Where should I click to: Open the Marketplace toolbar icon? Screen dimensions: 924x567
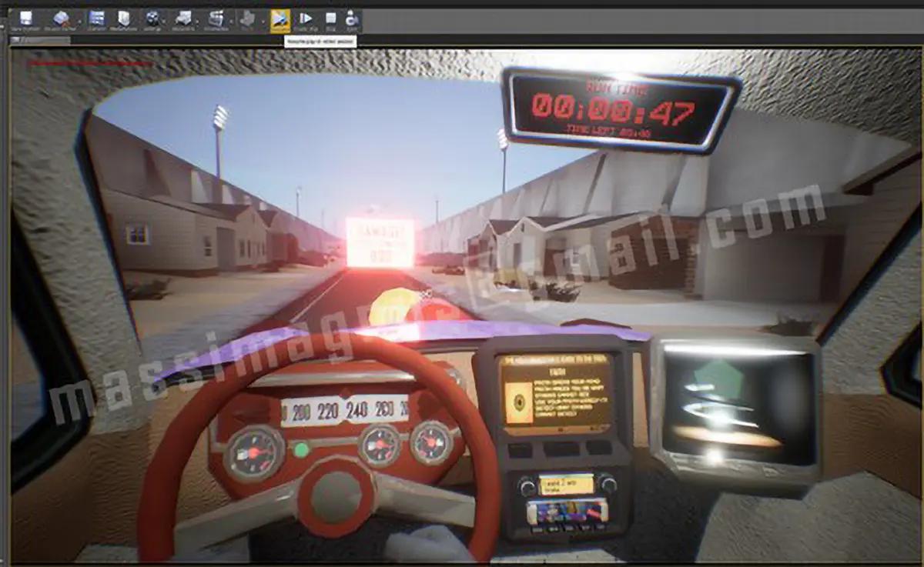click(x=123, y=19)
